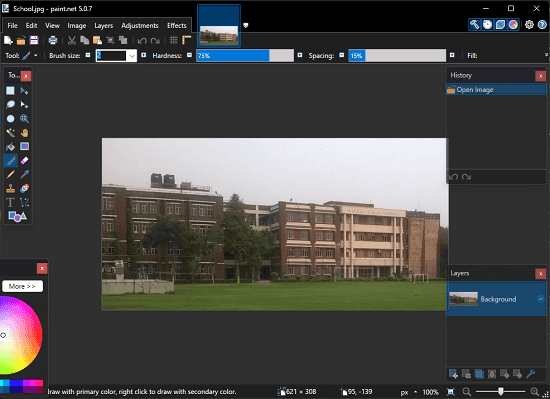Select the Magic Wand tool
The image size is (550, 399).
[11, 133]
